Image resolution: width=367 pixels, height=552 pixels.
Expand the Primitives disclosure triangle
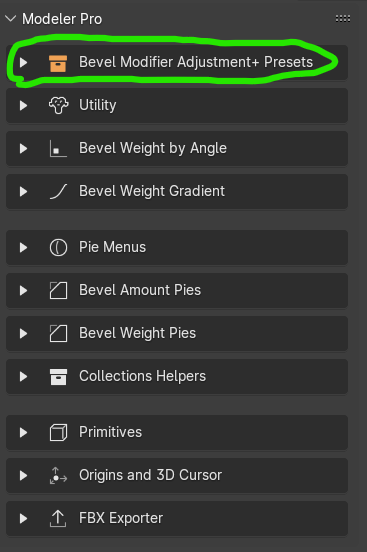click(x=24, y=432)
